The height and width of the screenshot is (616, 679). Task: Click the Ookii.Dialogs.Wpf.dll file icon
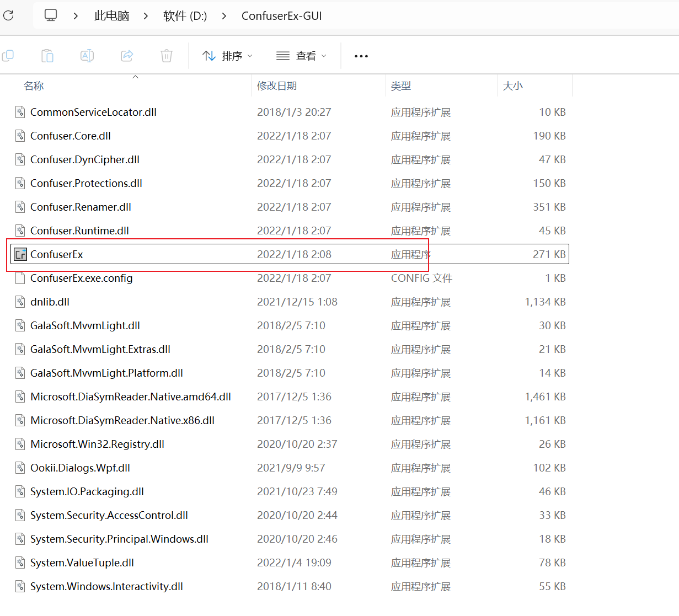coord(20,468)
